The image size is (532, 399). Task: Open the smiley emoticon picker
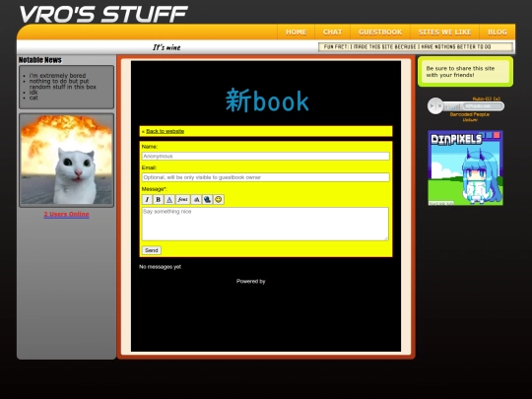tap(219, 199)
